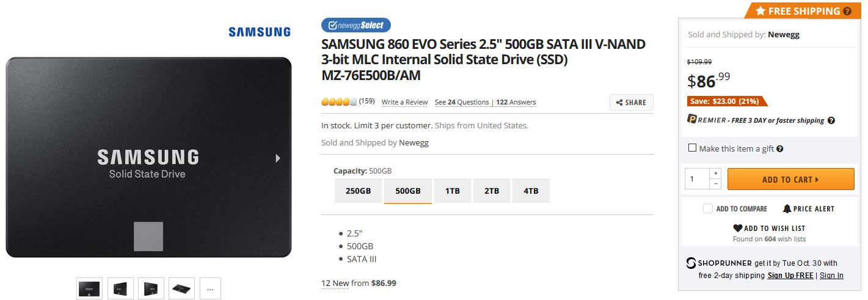Viewport: 868px width, 300px height.
Task: Decrease quantity with the minus stepper
Action: 715,184
